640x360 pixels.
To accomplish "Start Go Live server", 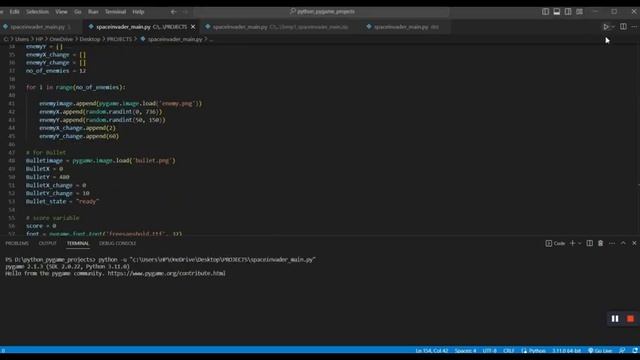I will click(600, 351).
